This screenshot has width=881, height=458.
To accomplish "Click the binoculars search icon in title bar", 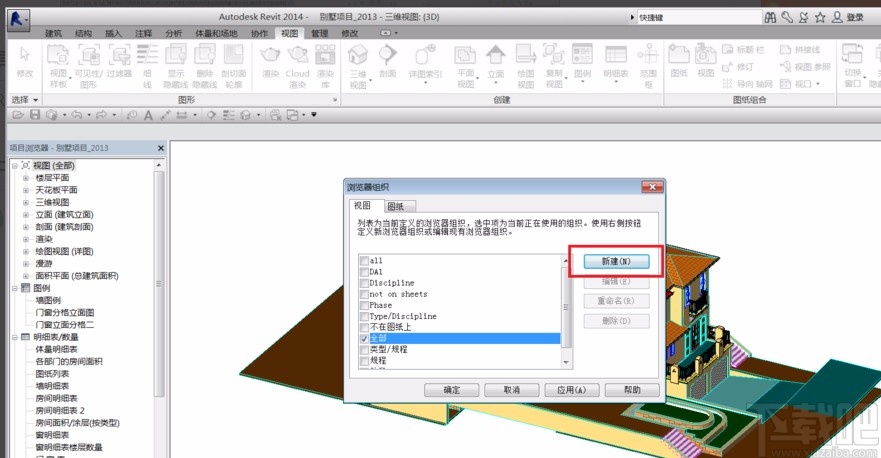I will click(x=770, y=17).
